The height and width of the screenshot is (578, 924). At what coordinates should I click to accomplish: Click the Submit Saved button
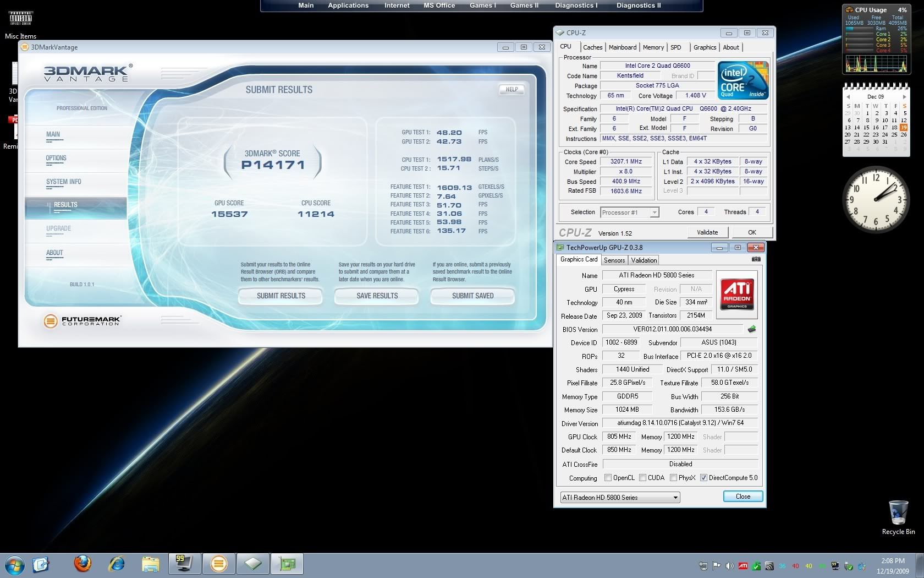click(472, 296)
